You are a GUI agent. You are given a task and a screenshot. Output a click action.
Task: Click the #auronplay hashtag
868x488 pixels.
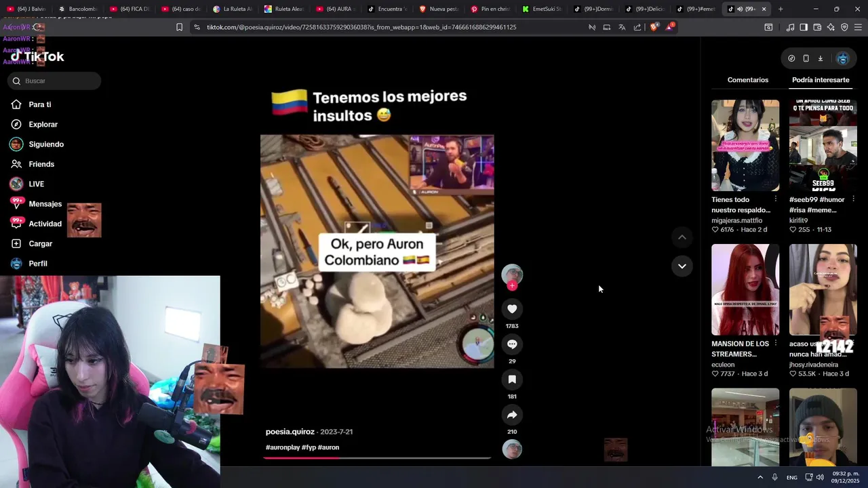(283, 447)
